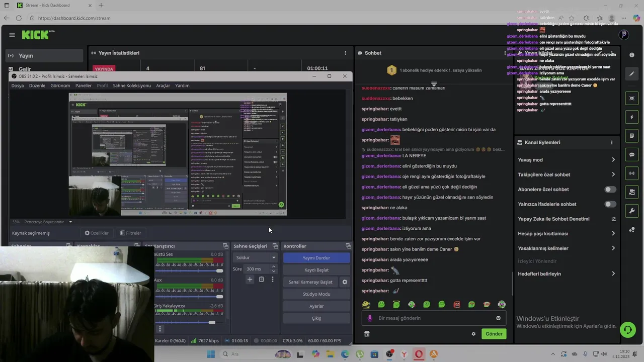Expand Takipçilere özel sohbet options

(613, 174)
